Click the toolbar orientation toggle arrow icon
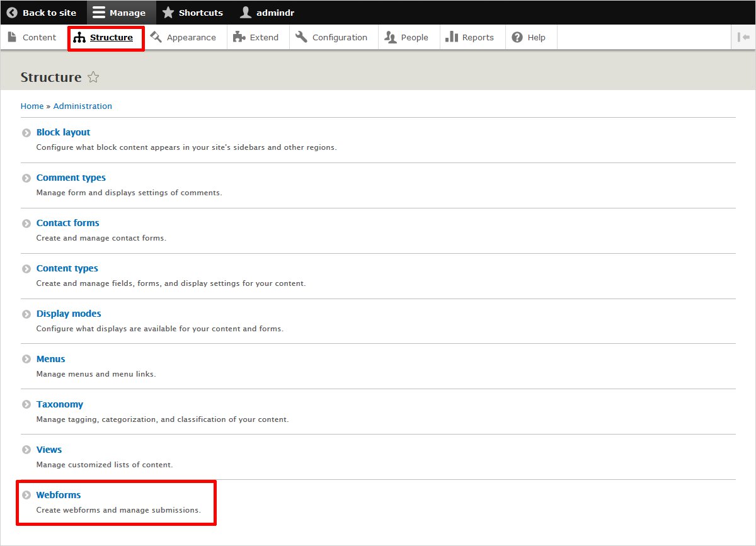The width and height of the screenshot is (756, 546). click(743, 37)
